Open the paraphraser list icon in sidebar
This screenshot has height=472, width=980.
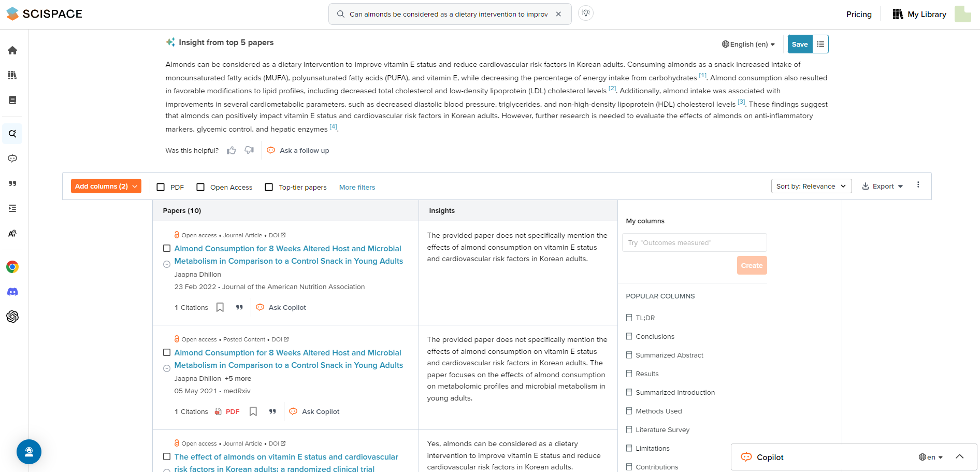[x=12, y=208]
